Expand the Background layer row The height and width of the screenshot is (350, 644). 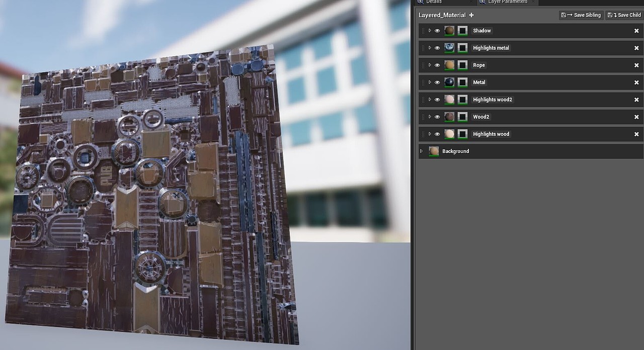coord(422,151)
